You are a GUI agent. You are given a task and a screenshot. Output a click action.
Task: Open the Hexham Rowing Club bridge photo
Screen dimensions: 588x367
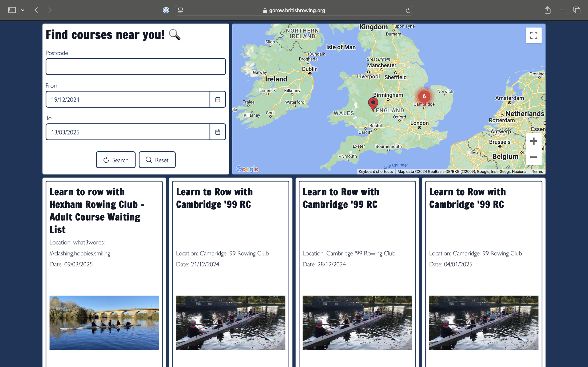pos(104,323)
